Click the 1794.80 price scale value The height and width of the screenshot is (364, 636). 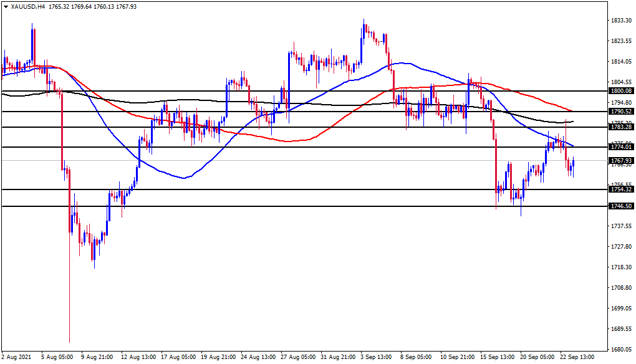click(x=622, y=103)
